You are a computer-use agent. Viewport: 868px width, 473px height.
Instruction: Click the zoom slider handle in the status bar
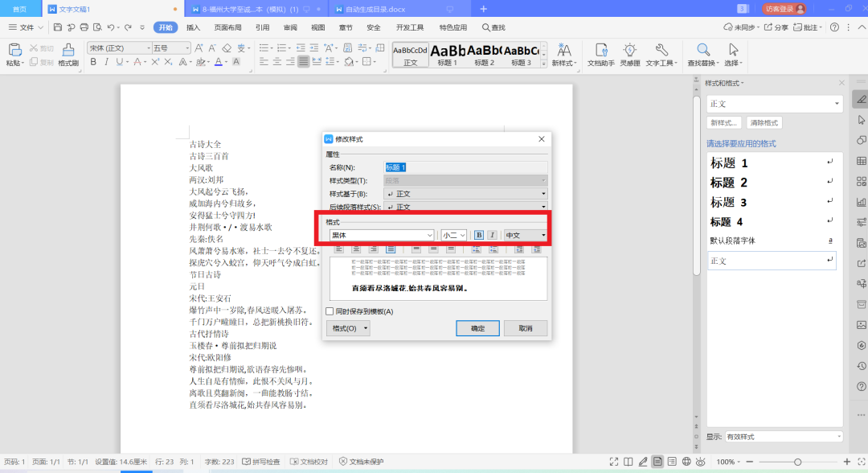coord(798,462)
